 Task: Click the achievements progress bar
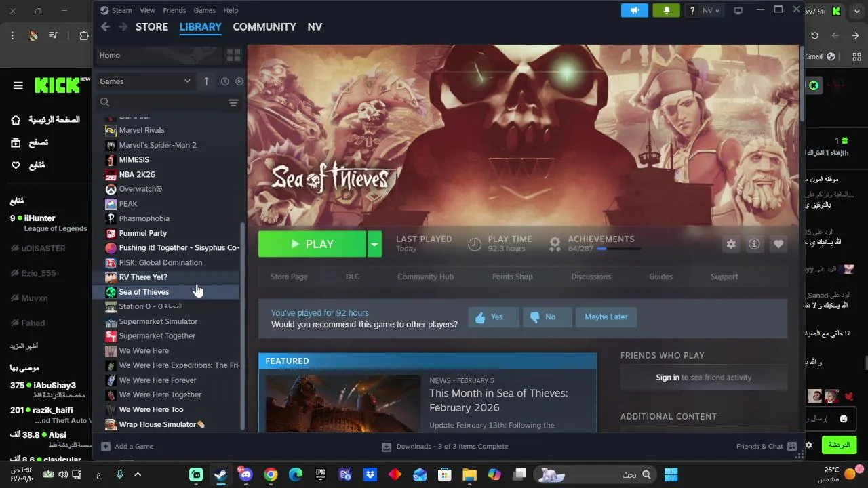pos(618,249)
